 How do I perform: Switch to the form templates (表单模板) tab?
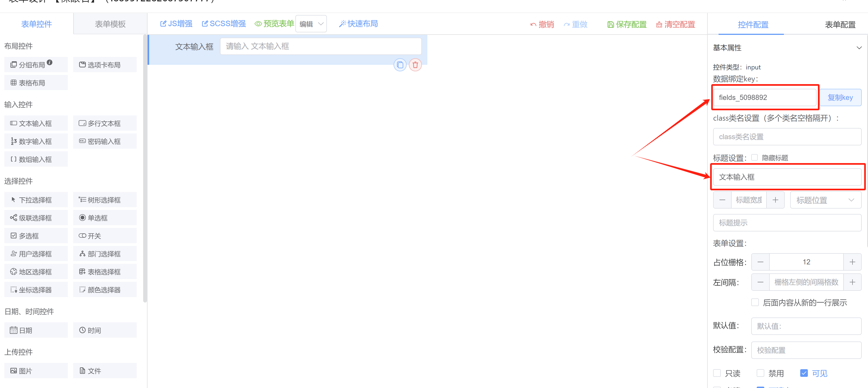[x=110, y=24]
